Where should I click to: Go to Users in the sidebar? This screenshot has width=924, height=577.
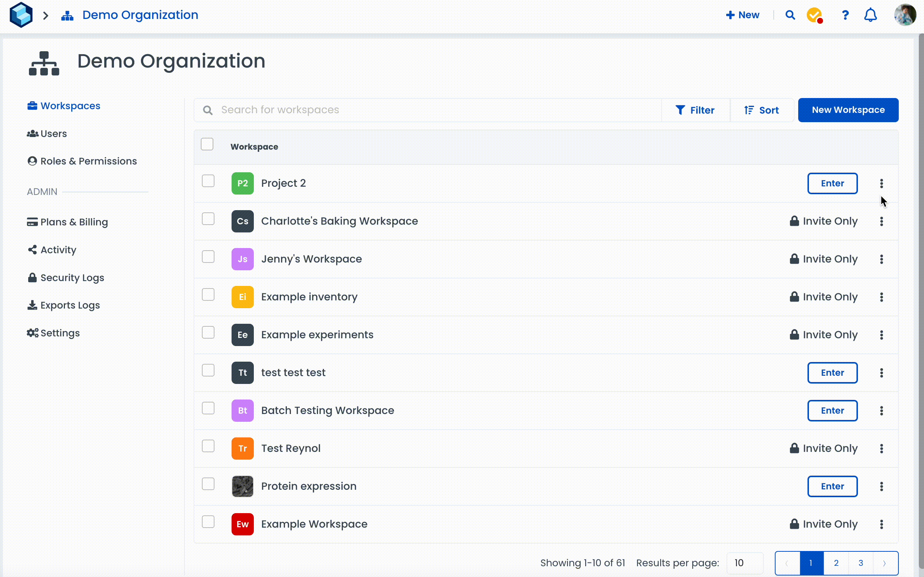[x=53, y=134]
